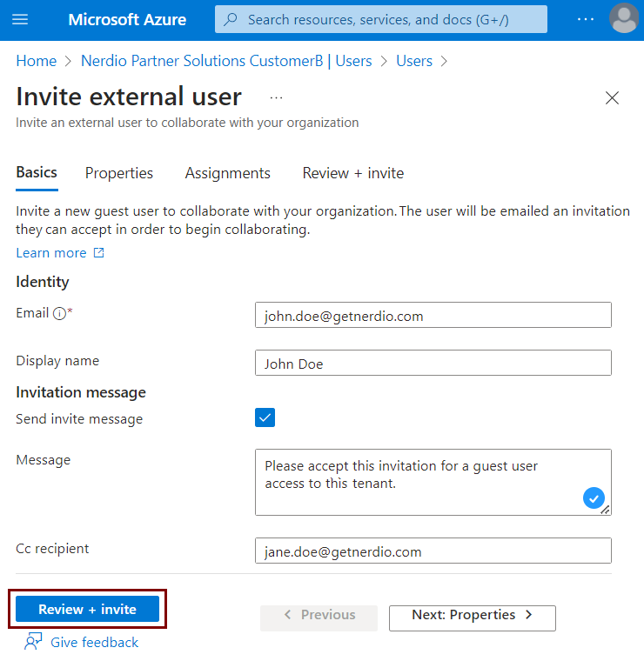Open the Users breadcrumb link
The width and height of the screenshot is (644, 661).
click(x=414, y=61)
